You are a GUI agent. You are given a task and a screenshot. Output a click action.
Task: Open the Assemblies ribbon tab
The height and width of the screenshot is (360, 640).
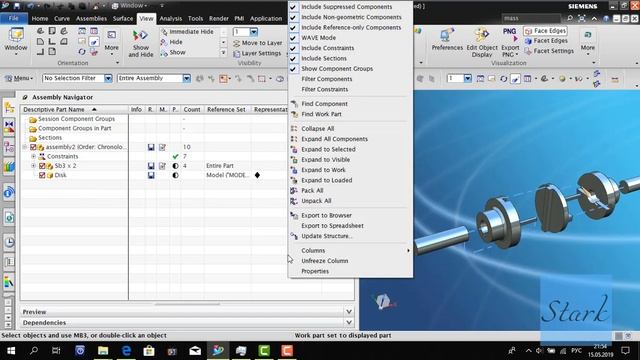point(91,18)
